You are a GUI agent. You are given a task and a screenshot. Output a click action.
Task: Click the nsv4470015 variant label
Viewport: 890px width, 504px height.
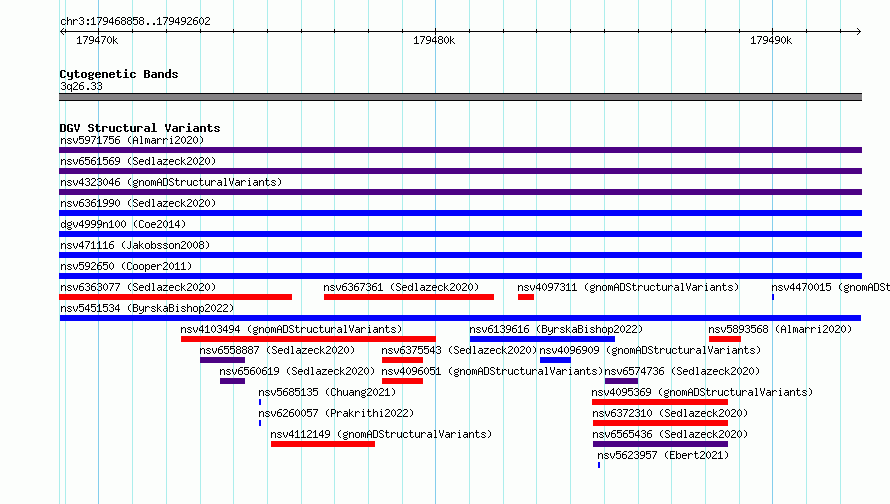(x=830, y=287)
